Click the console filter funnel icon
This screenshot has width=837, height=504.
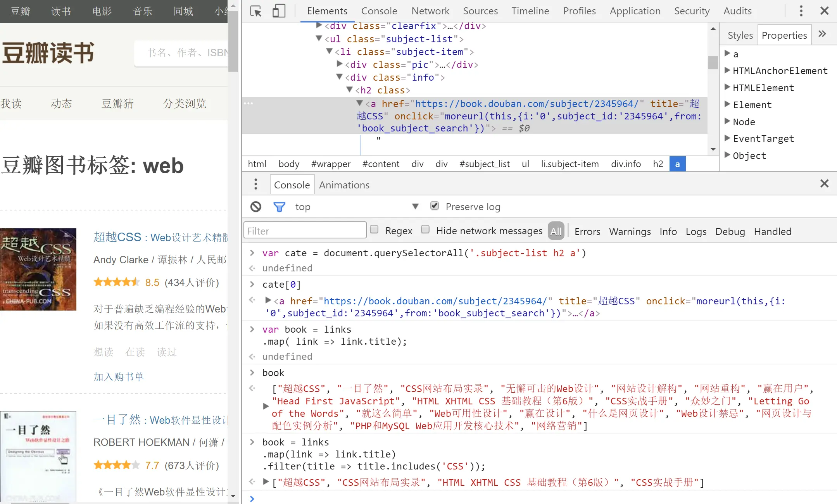(x=279, y=207)
